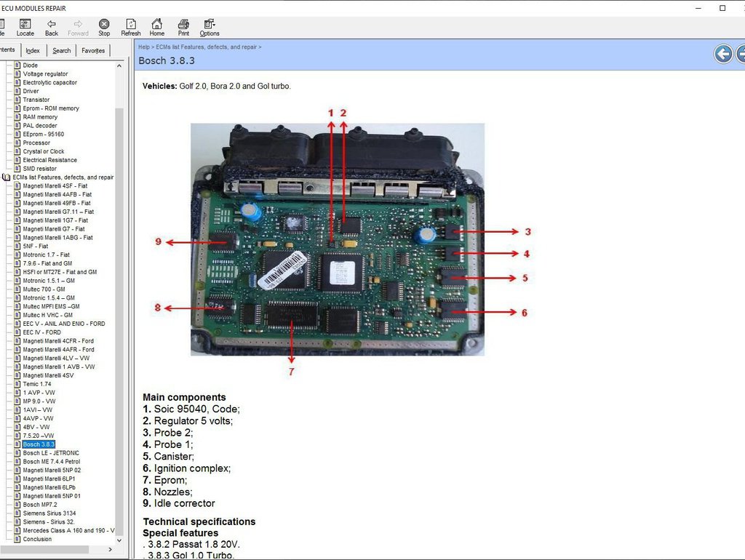Go to Home page icon
The width and height of the screenshot is (745, 560).
[157, 28]
